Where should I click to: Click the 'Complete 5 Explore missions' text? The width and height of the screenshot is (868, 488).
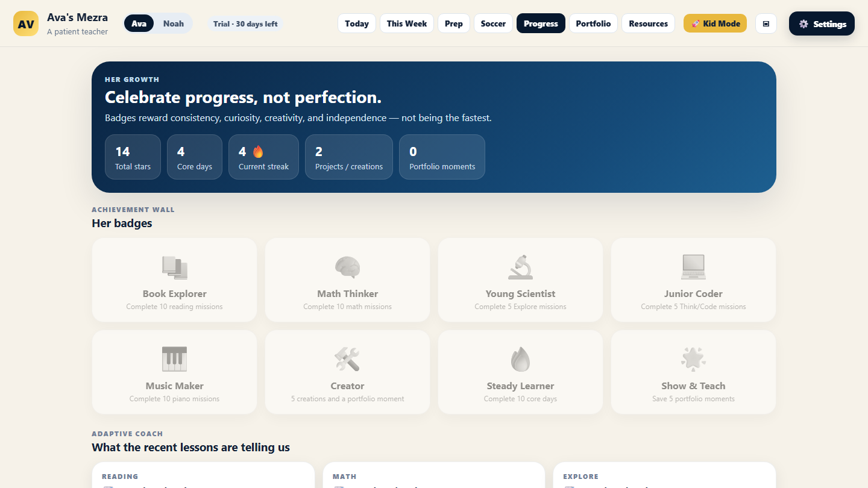click(520, 307)
